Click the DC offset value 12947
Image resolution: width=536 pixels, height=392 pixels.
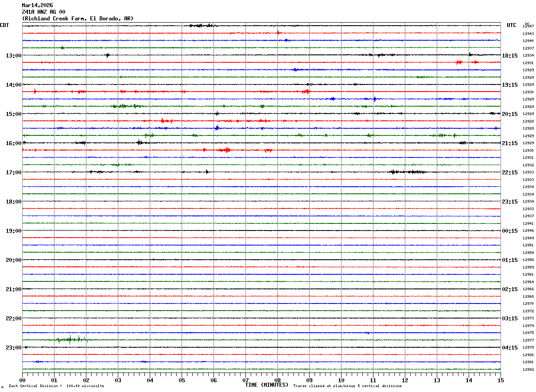[528, 27]
